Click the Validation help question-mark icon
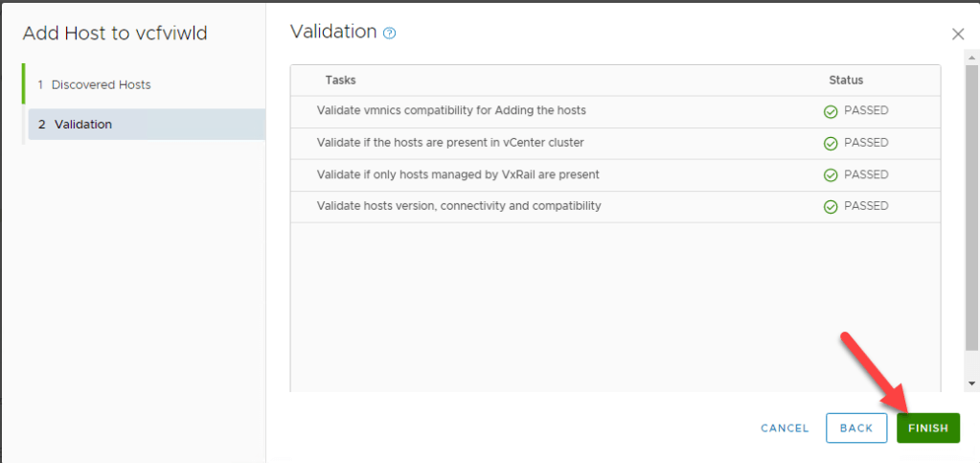 pos(389,33)
